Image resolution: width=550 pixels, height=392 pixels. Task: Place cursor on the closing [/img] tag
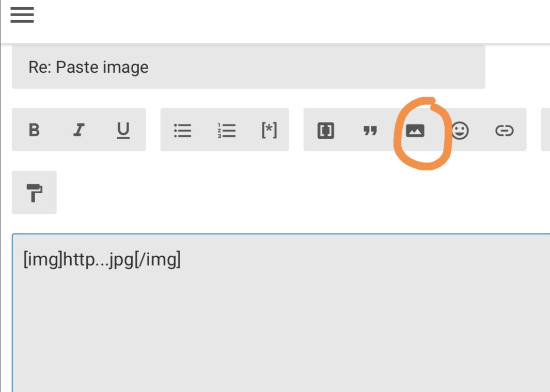point(158,259)
